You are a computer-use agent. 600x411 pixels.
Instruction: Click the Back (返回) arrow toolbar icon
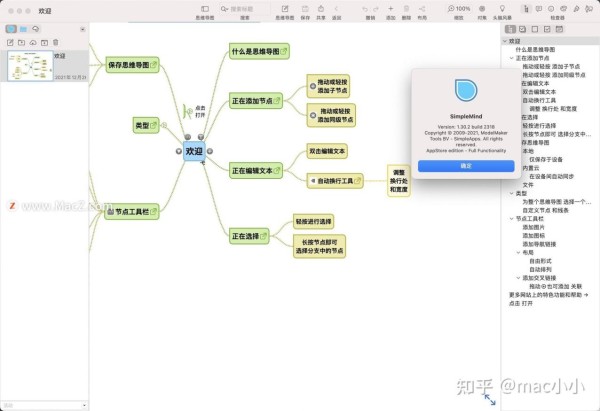click(x=336, y=9)
